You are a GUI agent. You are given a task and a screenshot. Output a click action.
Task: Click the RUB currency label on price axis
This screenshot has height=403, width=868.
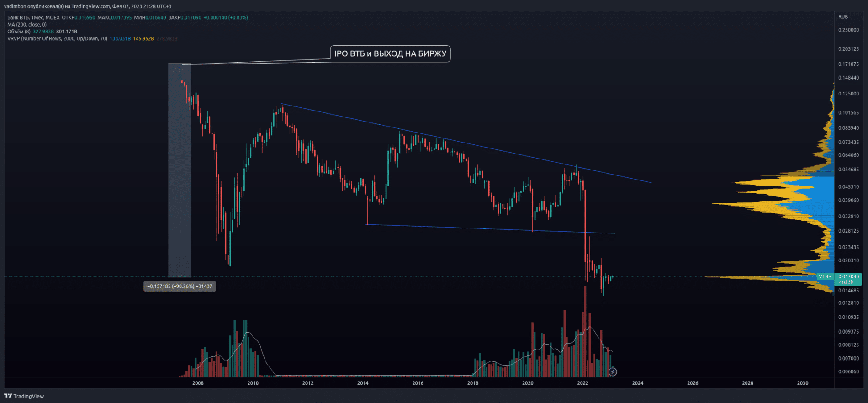[x=843, y=17]
